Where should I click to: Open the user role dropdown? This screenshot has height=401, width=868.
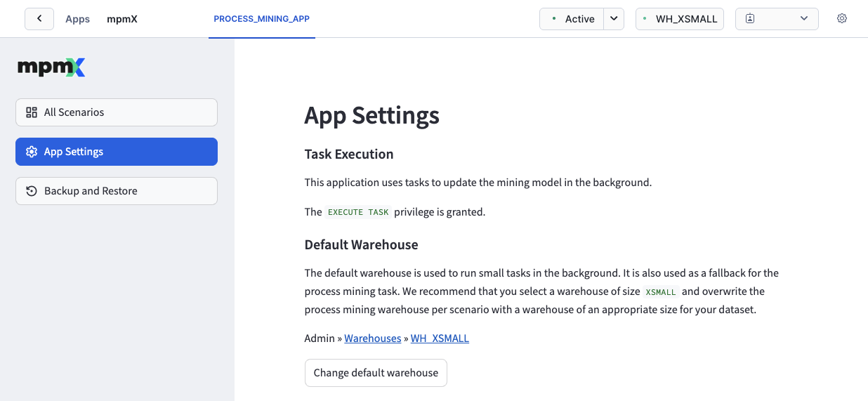tap(777, 19)
